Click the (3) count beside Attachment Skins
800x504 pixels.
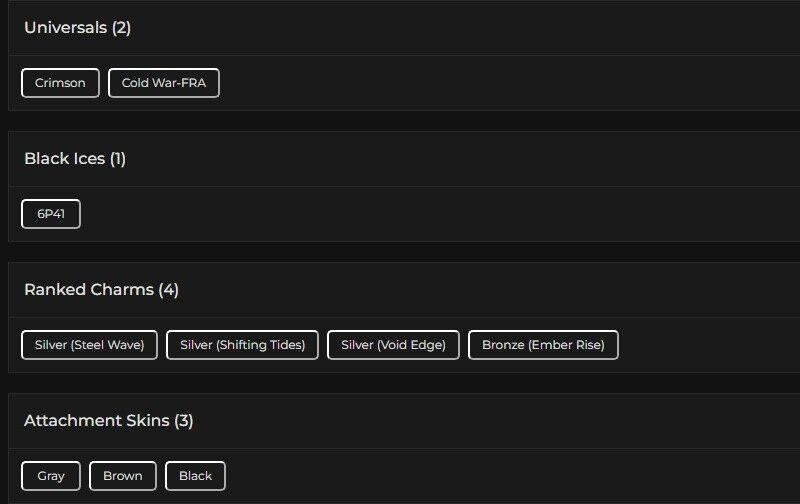coord(184,421)
